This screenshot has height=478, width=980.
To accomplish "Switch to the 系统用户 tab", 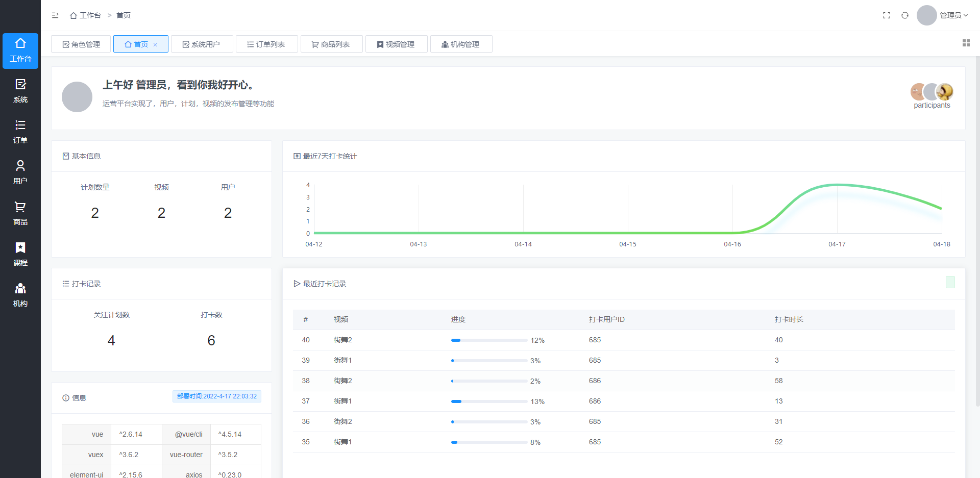I will click(202, 44).
